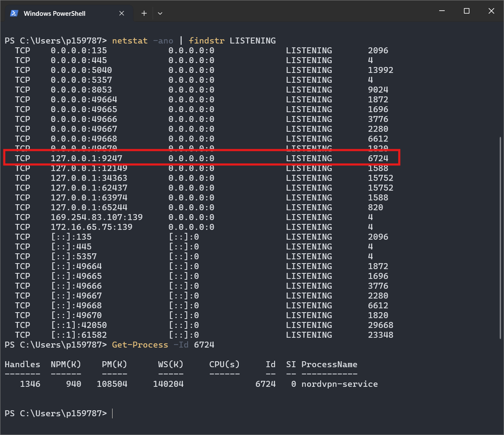The width and height of the screenshot is (504, 435).
Task: Click the PM(K) column header
Action: 114,365
